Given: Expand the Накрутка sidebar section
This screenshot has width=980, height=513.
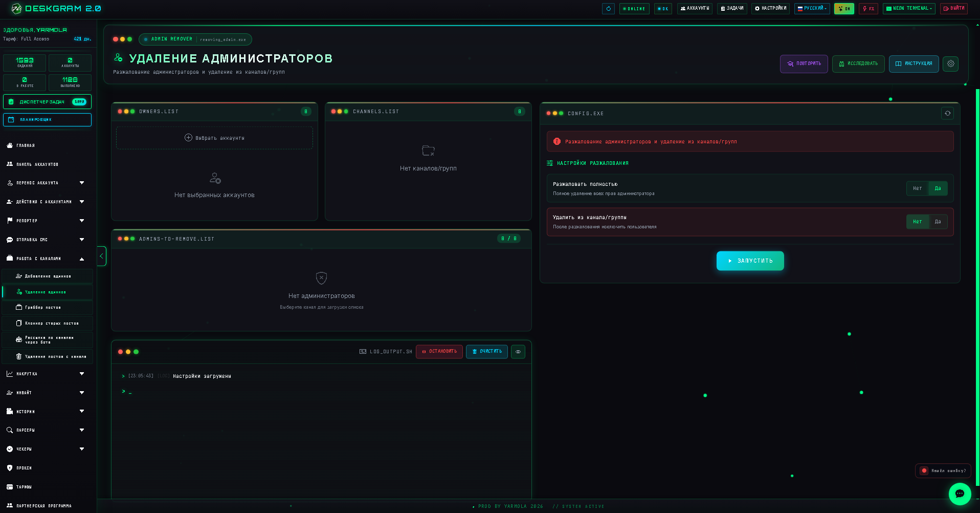Looking at the screenshot, I should pos(46,374).
